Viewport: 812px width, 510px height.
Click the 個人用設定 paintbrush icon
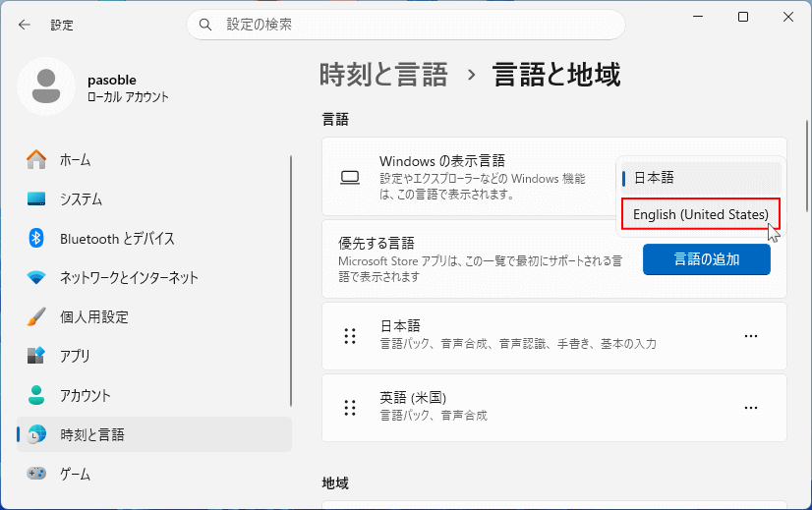[36, 316]
